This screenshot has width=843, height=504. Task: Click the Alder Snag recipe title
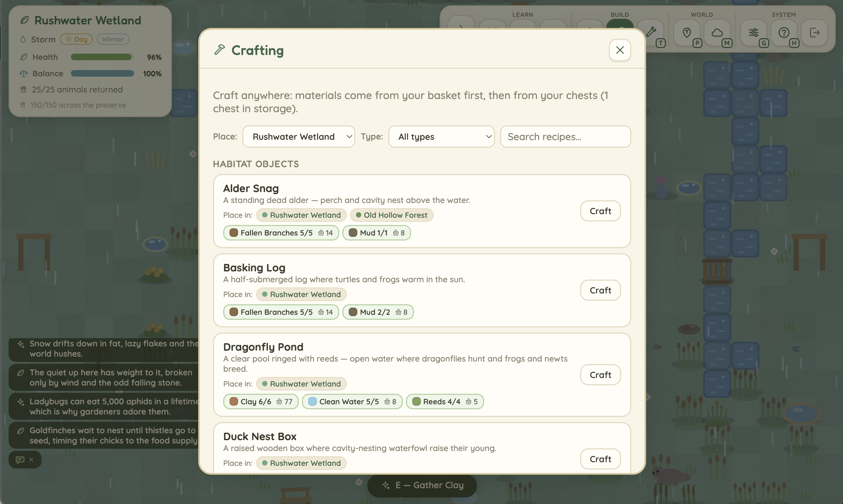pyautogui.click(x=251, y=188)
